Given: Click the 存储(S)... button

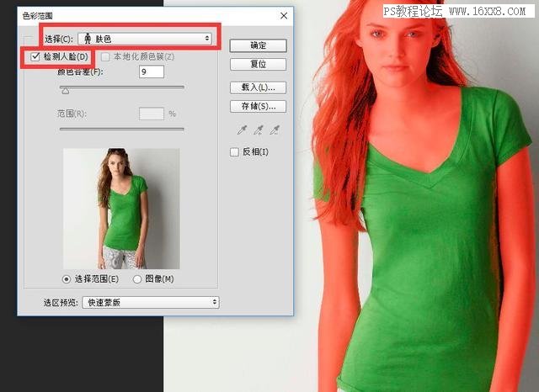Looking at the screenshot, I should [259, 106].
